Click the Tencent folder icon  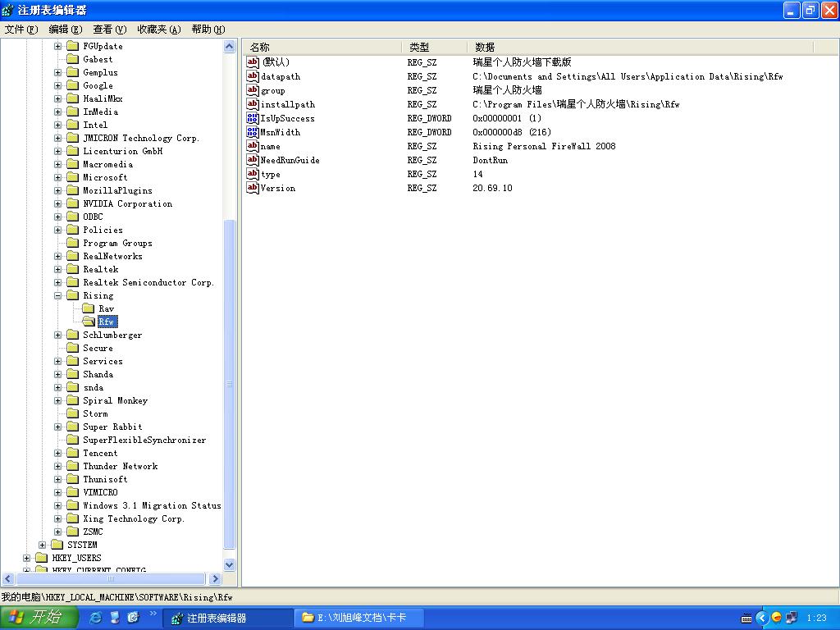72,453
